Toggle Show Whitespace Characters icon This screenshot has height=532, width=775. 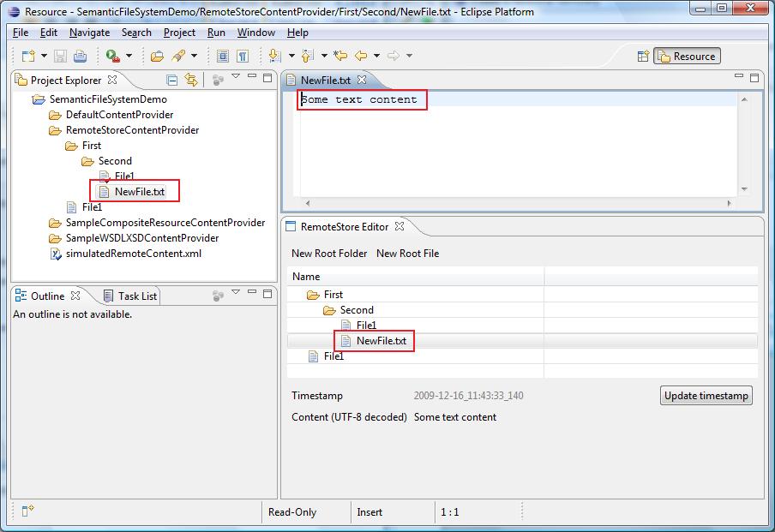click(x=243, y=56)
